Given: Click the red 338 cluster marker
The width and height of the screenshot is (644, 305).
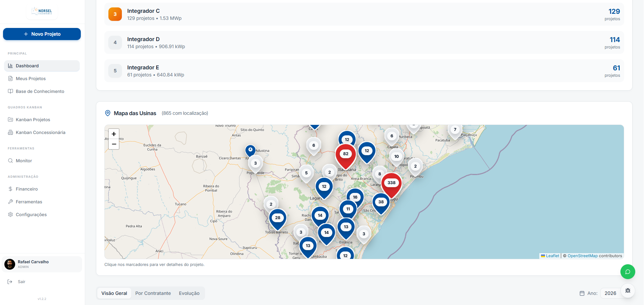Looking at the screenshot, I should click(x=392, y=182).
